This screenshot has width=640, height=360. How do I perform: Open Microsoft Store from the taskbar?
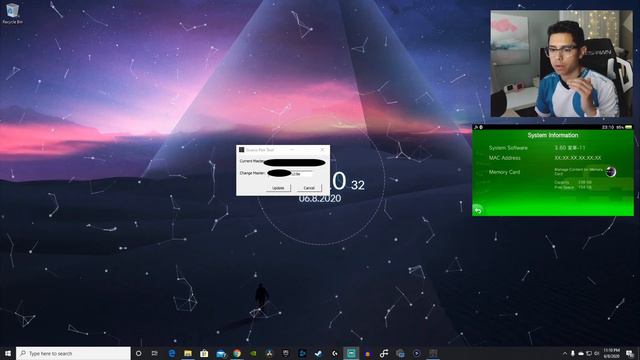pos(204,353)
